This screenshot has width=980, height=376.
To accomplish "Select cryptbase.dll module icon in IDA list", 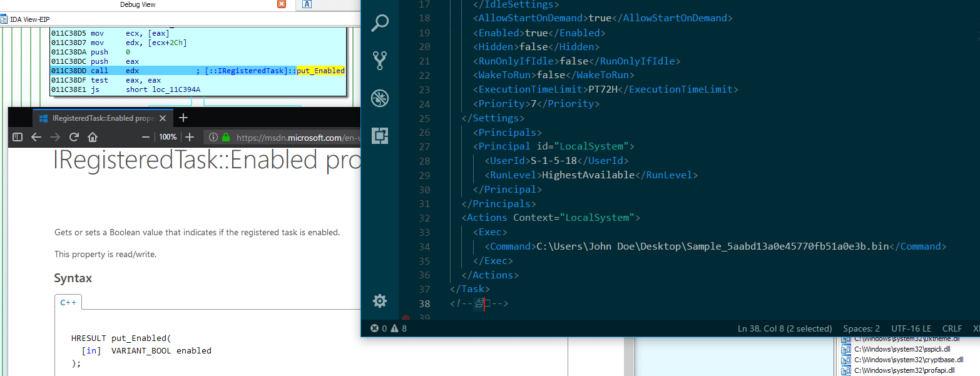I will click(x=846, y=360).
